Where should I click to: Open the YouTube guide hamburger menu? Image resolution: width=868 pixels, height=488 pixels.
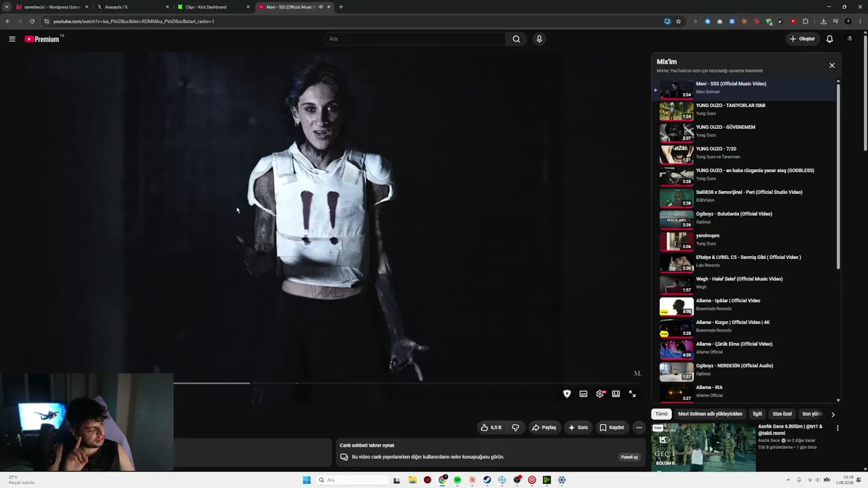(12, 39)
